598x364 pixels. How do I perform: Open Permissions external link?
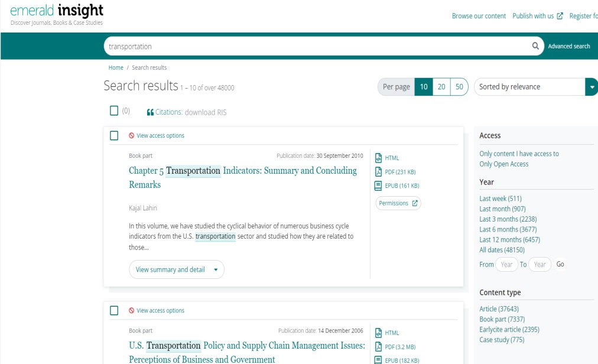click(398, 203)
